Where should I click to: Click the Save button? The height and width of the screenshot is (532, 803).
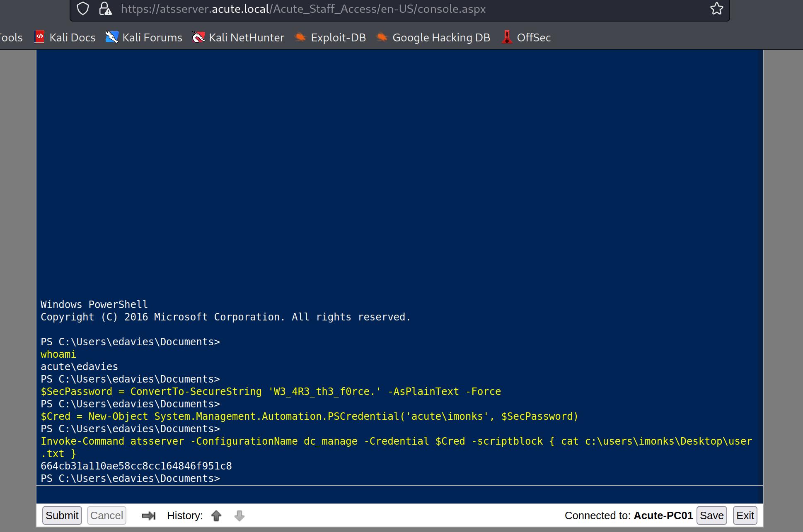tap(711, 515)
